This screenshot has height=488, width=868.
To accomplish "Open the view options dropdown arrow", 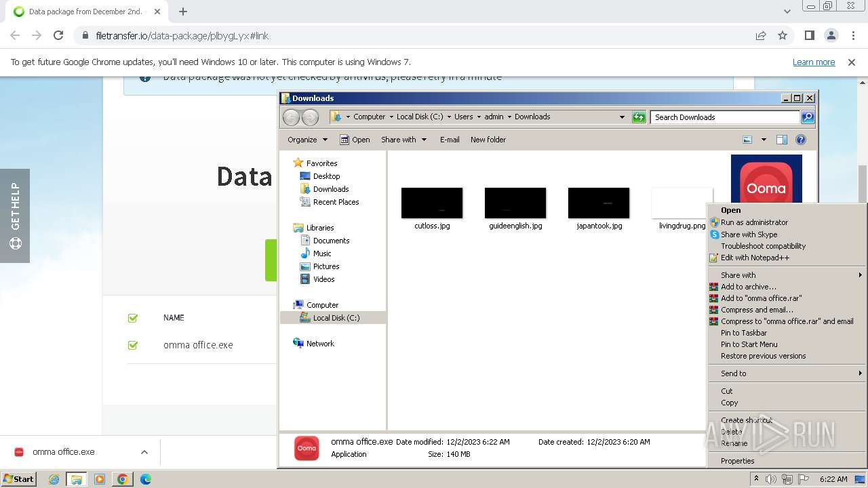I will 764,140.
